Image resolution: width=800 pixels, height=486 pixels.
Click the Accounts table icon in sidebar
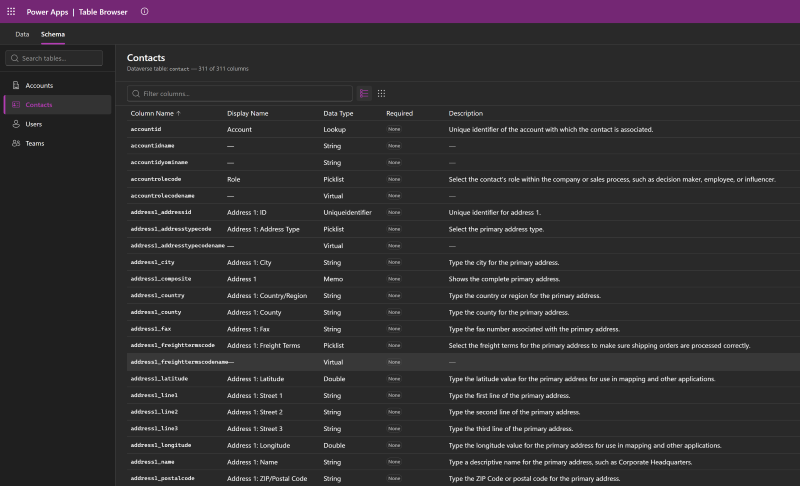(x=16, y=85)
